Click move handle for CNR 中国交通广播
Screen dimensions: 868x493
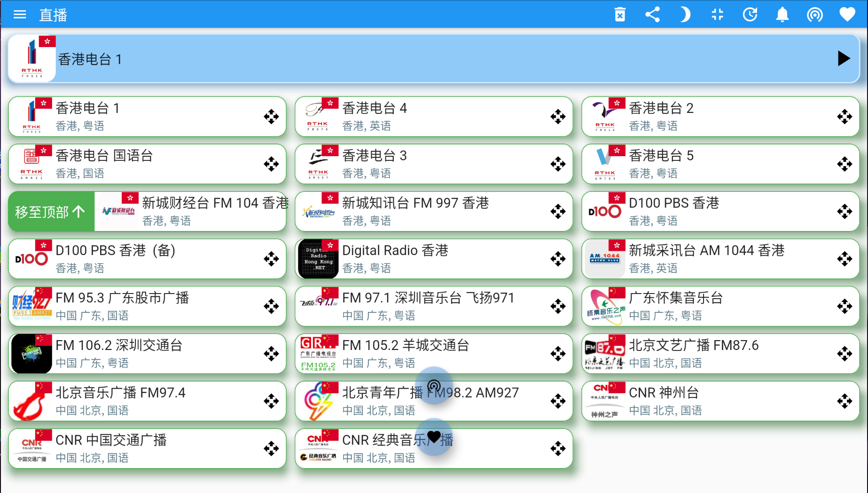271,449
